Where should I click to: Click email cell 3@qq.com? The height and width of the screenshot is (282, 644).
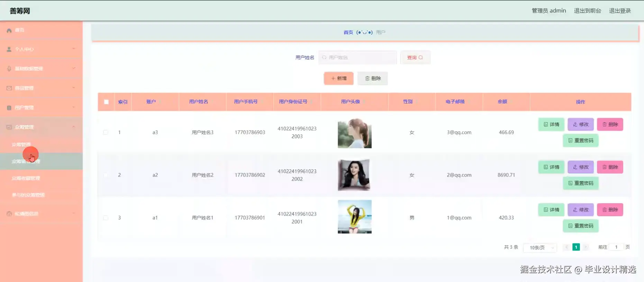(x=459, y=132)
